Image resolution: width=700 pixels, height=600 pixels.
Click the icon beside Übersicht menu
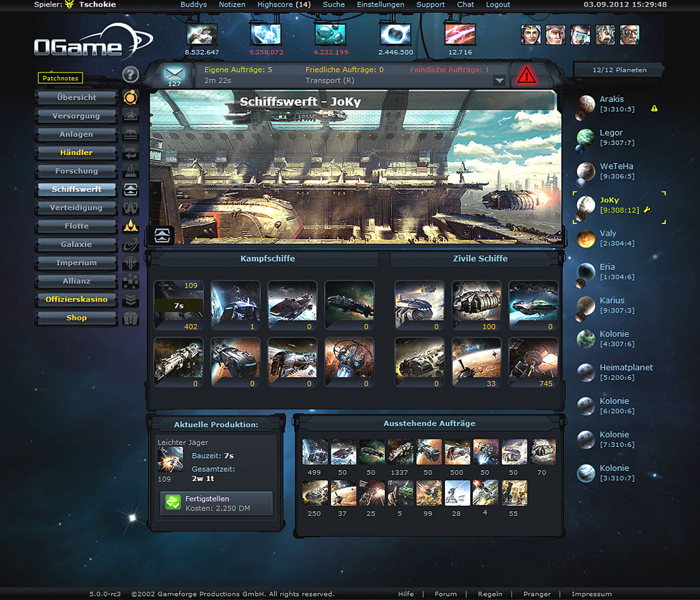click(131, 97)
